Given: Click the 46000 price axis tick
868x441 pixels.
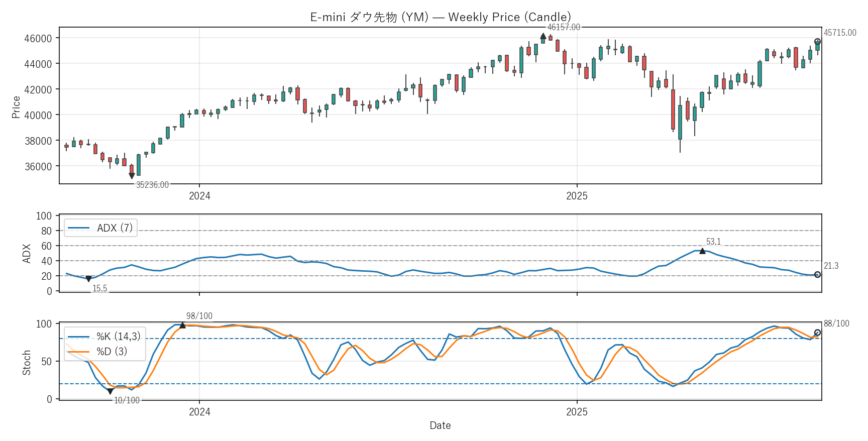Looking at the screenshot, I should 38,38.
